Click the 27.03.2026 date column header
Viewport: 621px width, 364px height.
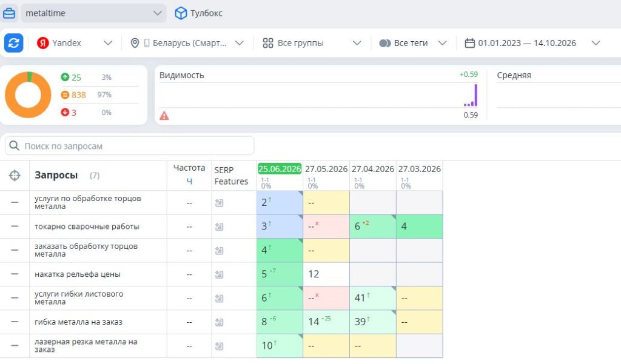pyautogui.click(x=420, y=169)
